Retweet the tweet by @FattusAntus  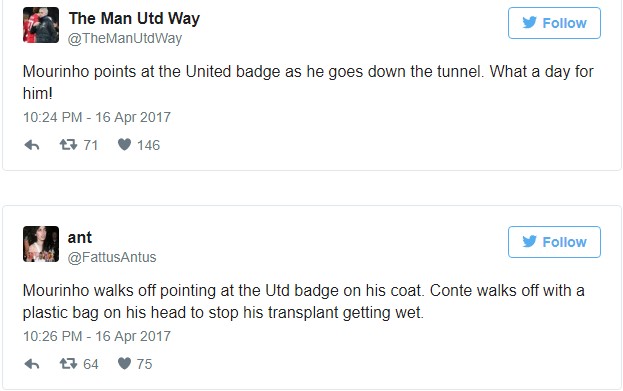coord(68,364)
